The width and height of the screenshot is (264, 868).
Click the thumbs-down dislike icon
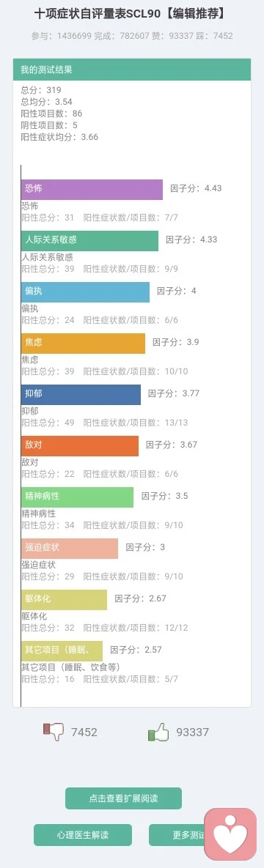[54, 731]
